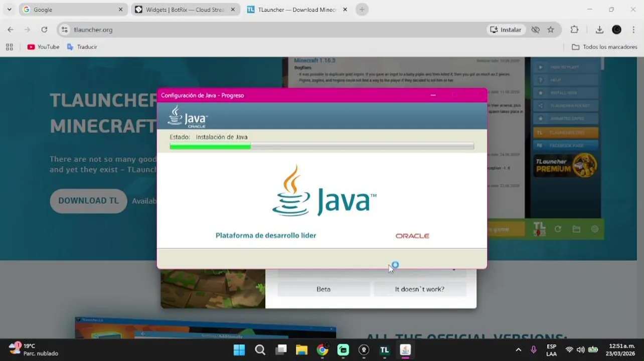This screenshot has height=361, width=644.
Task: Switch to the Google tab
Action: [x=72, y=10]
